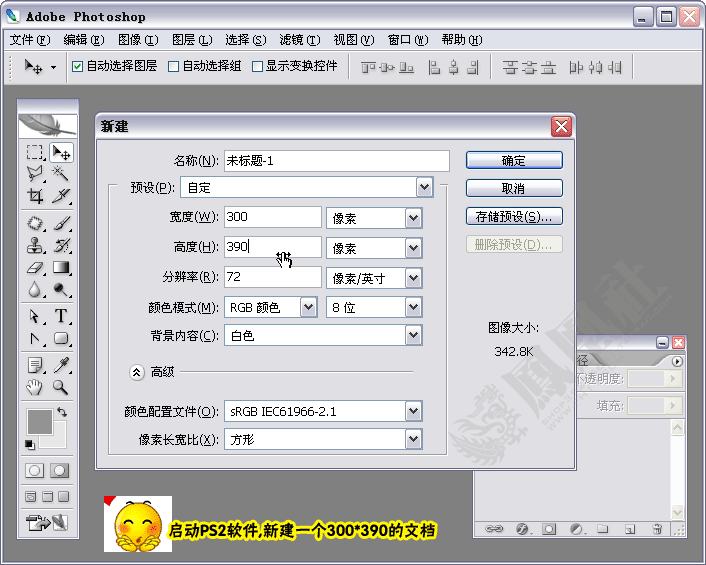Screen dimensions: 706x565
Task: Select the Hand tool
Action: click(x=35, y=387)
